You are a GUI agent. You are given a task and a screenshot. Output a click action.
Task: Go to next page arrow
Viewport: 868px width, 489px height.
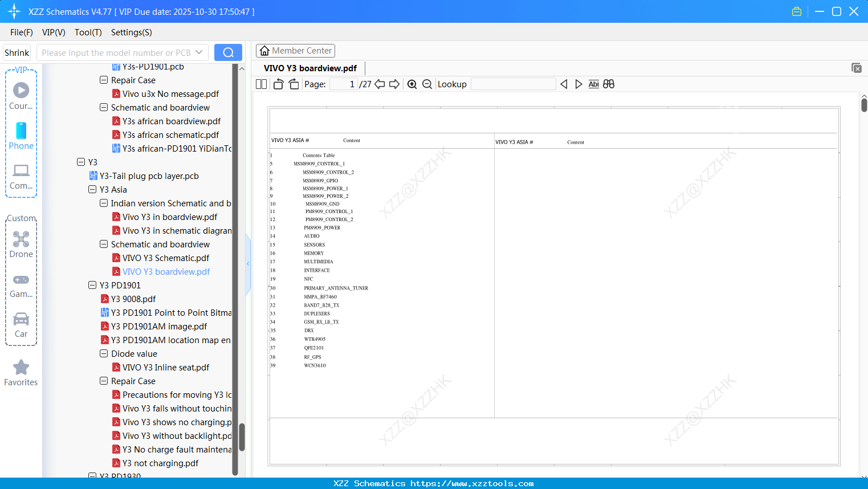(394, 84)
